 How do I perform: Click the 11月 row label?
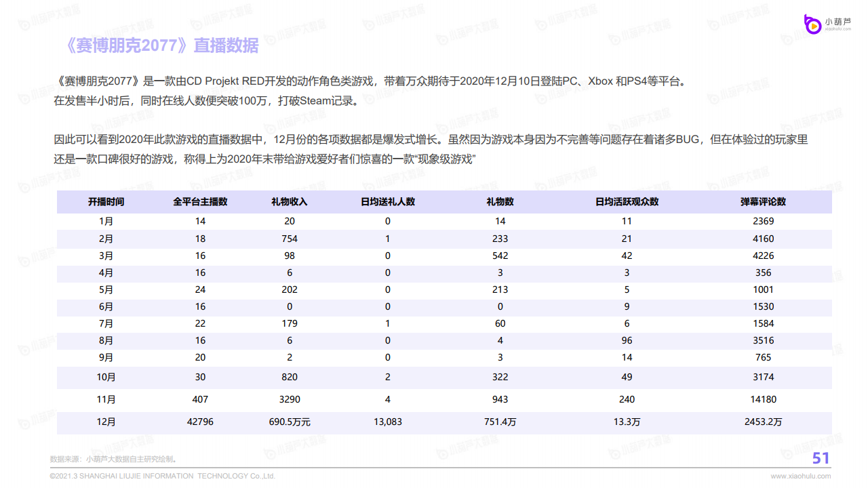point(106,399)
